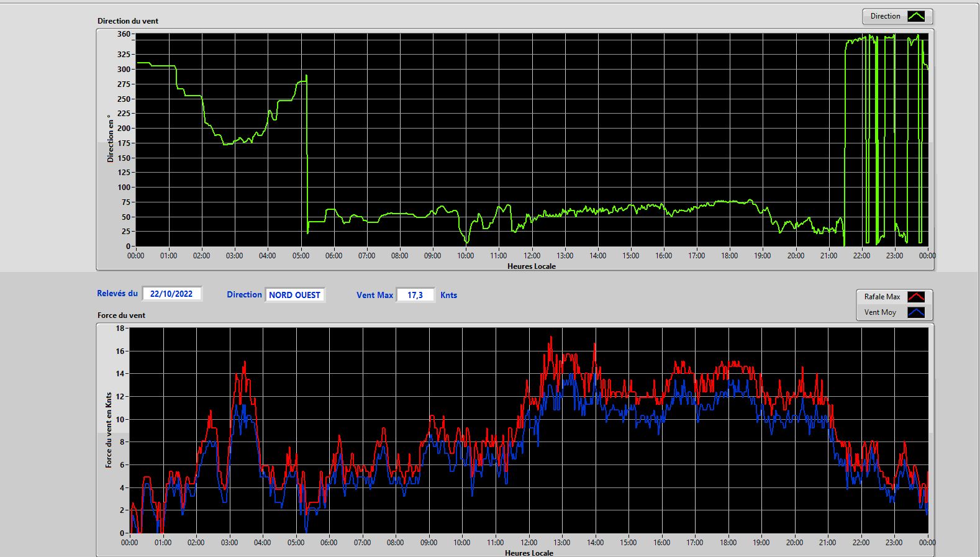Click 05:00 on the direction chart time axis
980x557 pixels.
click(301, 256)
